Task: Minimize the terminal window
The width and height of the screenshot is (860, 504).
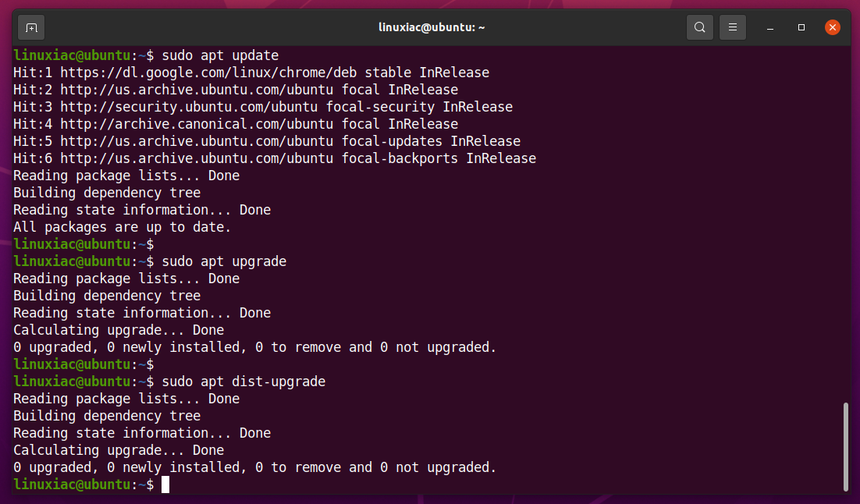Action: pyautogui.click(x=770, y=27)
